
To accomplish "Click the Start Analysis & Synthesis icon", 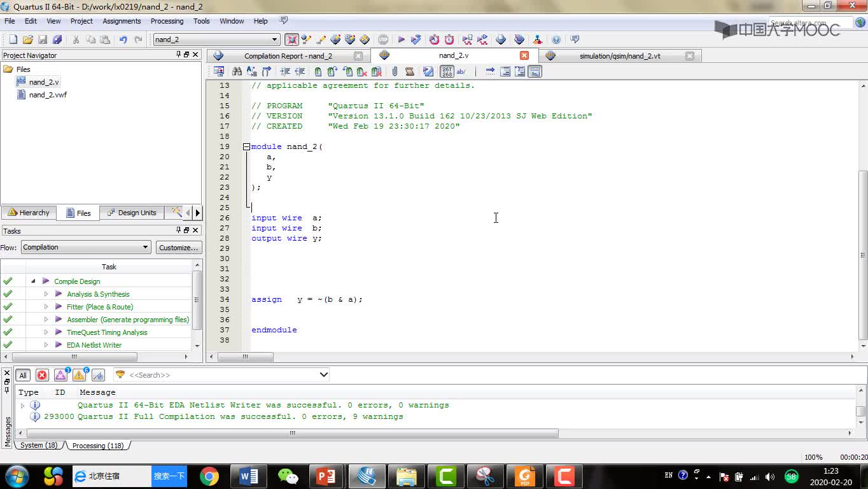I will [416, 39].
